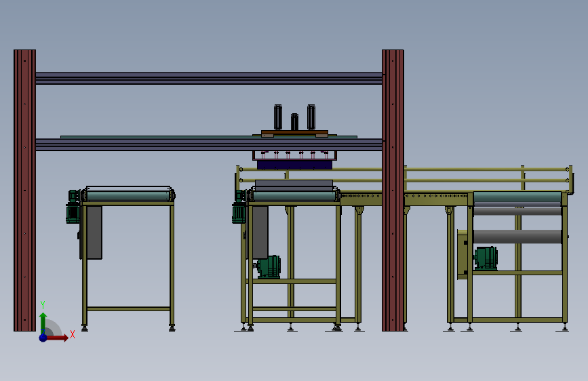Select the yellow electrical cabinet on right conveyor
The width and height of the screenshot is (588, 381).
click(x=463, y=254)
